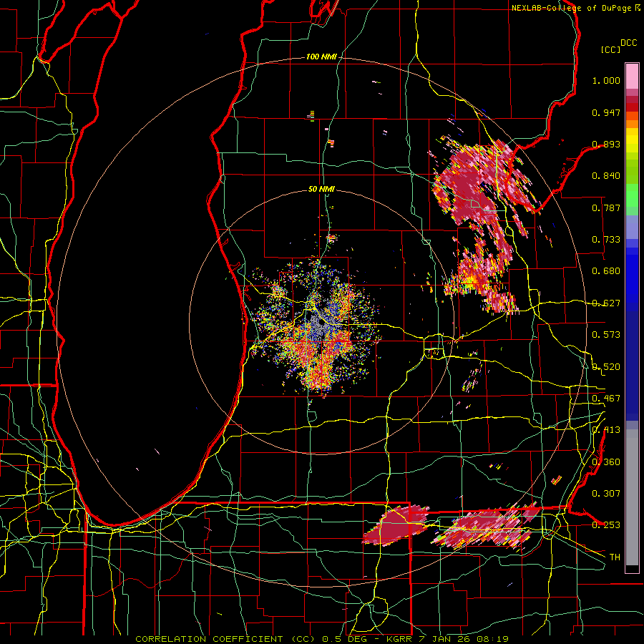Select the 0.840 scale value
This screenshot has height=644, width=644.
606,176
